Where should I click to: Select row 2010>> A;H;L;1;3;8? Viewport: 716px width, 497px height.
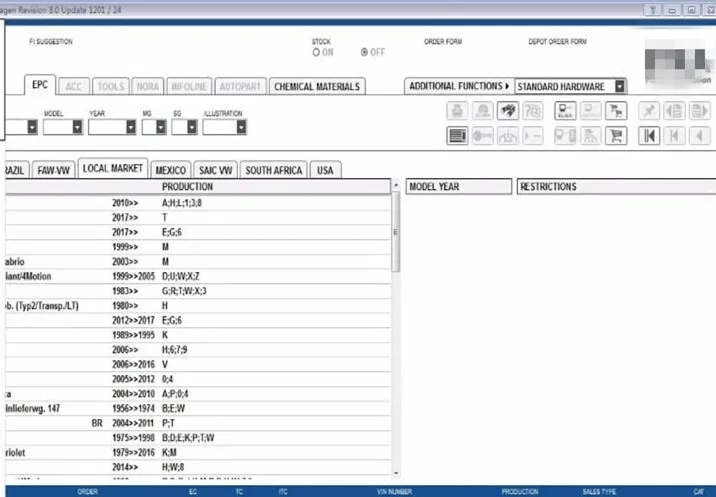pos(198,203)
